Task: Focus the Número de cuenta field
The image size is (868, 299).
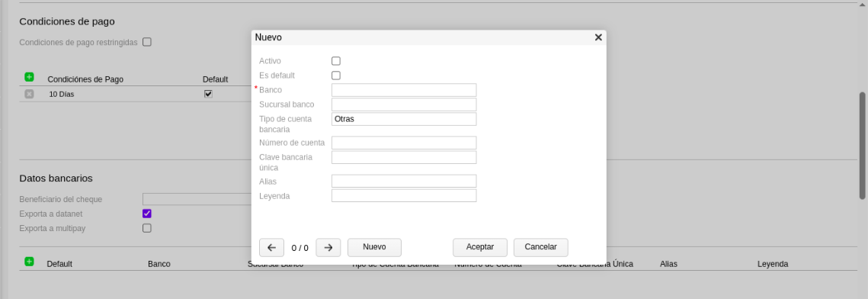Action: coord(404,143)
